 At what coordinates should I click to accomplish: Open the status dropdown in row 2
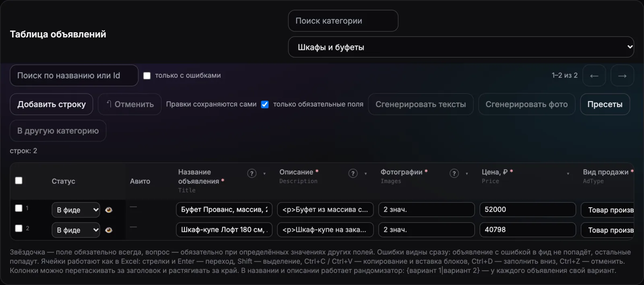pyautogui.click(x=76, y=230)
